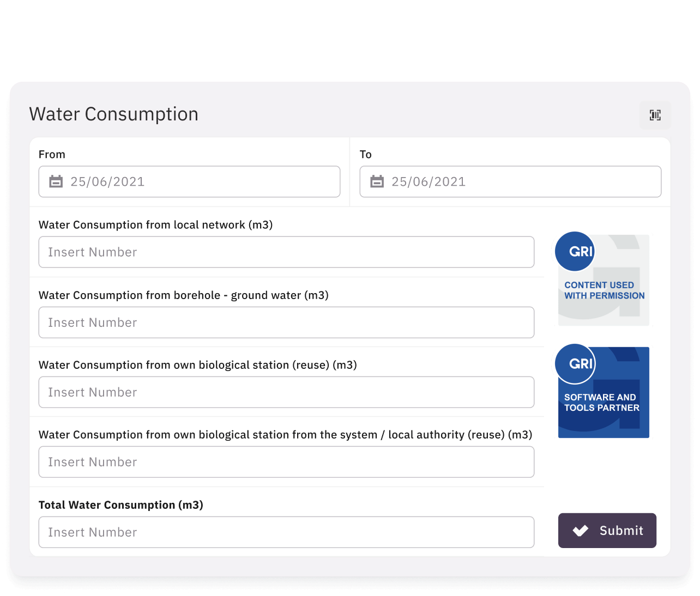Click the barcode scan icon near the title
This screenshot has height=596, width=700.
coord(655,115)
